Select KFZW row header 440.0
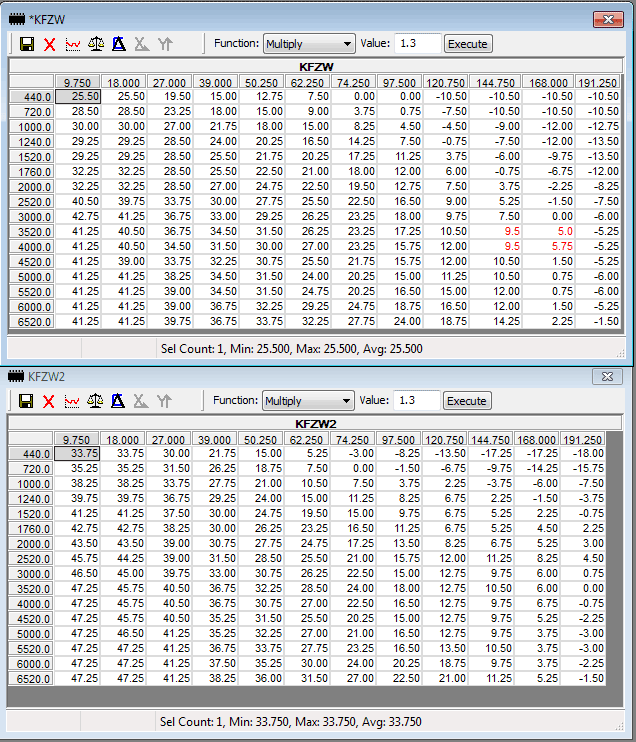 32,97
